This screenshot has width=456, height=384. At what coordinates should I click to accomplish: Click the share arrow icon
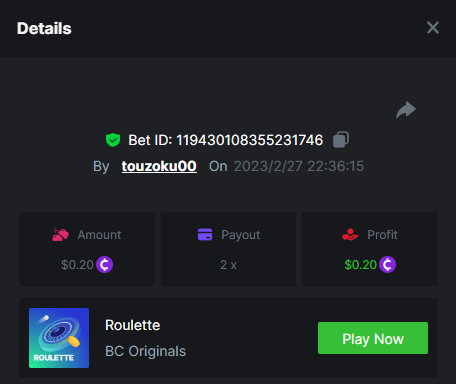406,110
